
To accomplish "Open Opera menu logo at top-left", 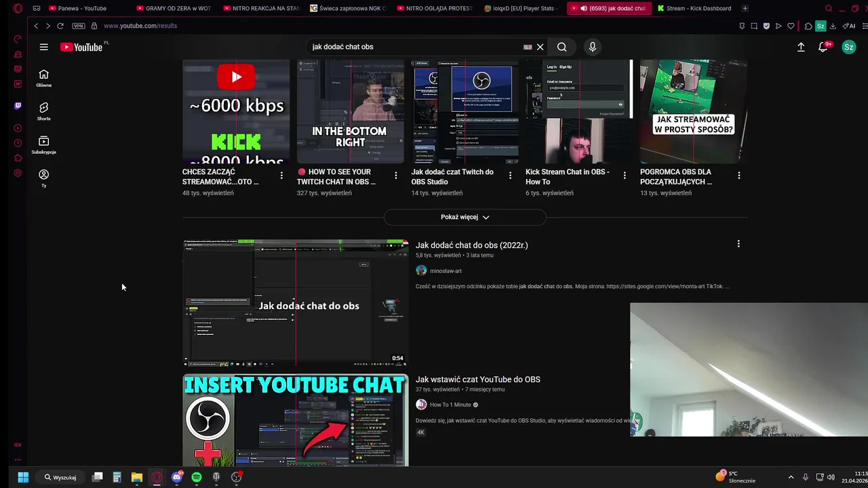I will click(x=18, y=8).
